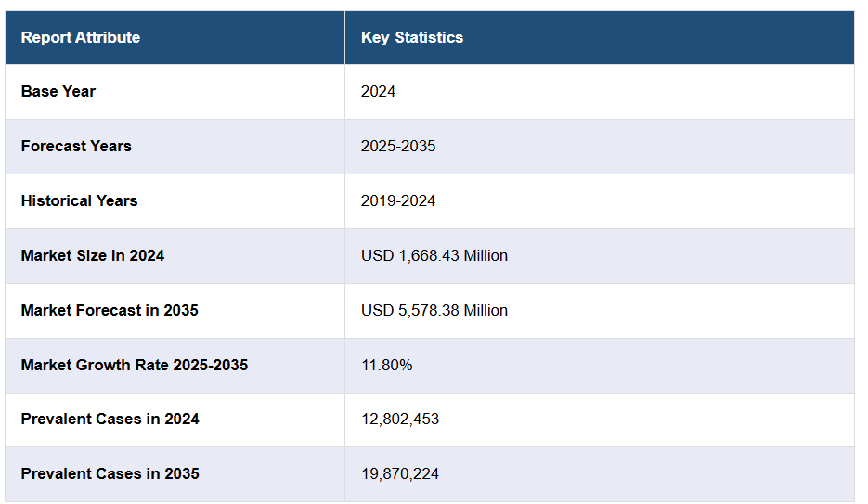Select the Base Year row label
The height and width of the screenshot is (504, 868).
click(x=58, y=91)
